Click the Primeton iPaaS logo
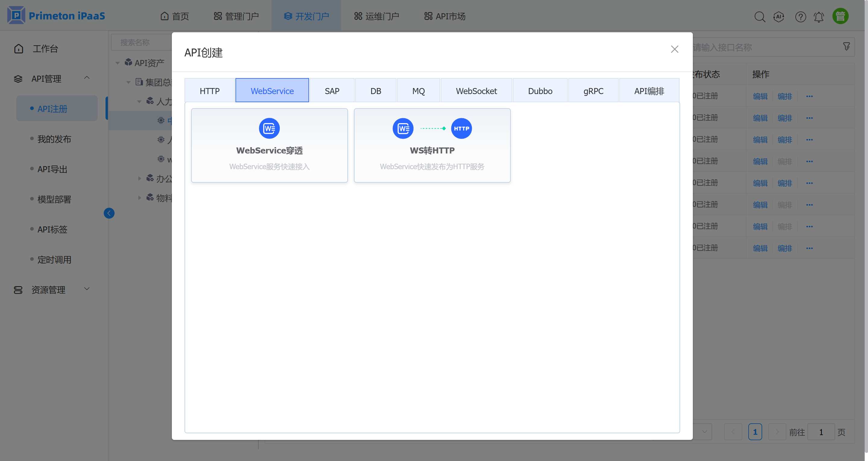The width and height of the screenshot is (868, 461). 56,16
